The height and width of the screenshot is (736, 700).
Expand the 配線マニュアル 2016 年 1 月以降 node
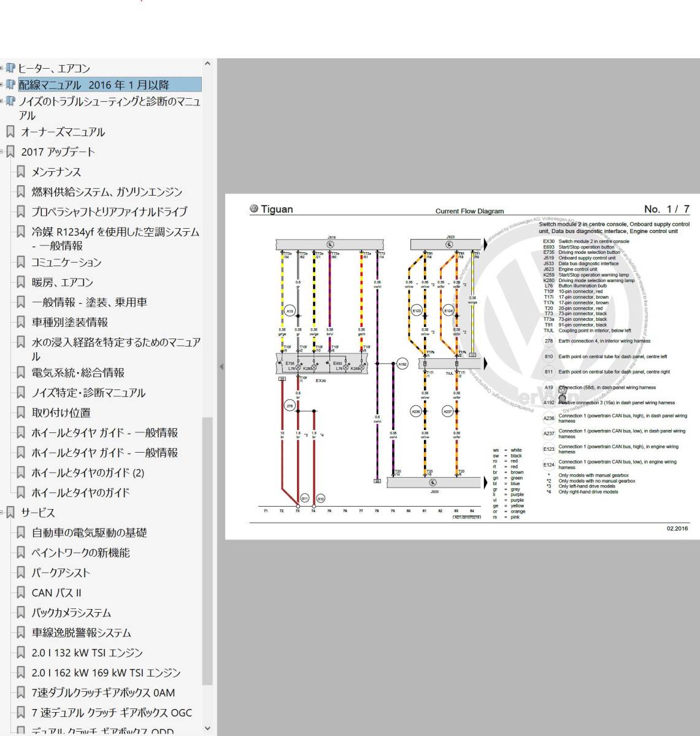point(2,85)
